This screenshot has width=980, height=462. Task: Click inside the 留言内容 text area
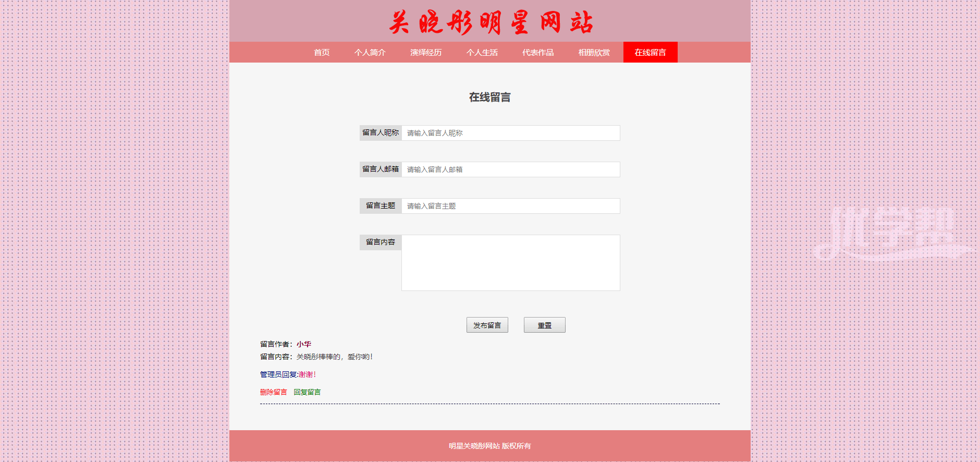[510, 262]
